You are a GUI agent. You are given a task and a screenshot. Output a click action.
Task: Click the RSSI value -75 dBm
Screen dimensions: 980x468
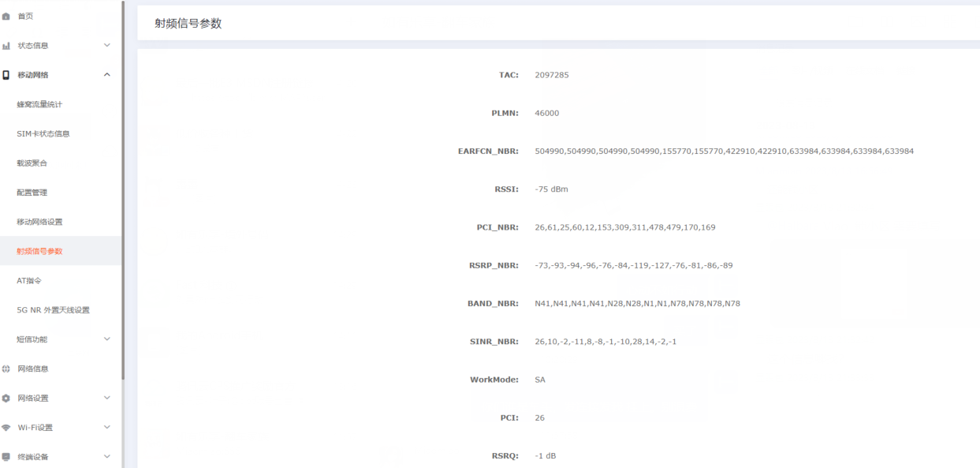point(551,189)
